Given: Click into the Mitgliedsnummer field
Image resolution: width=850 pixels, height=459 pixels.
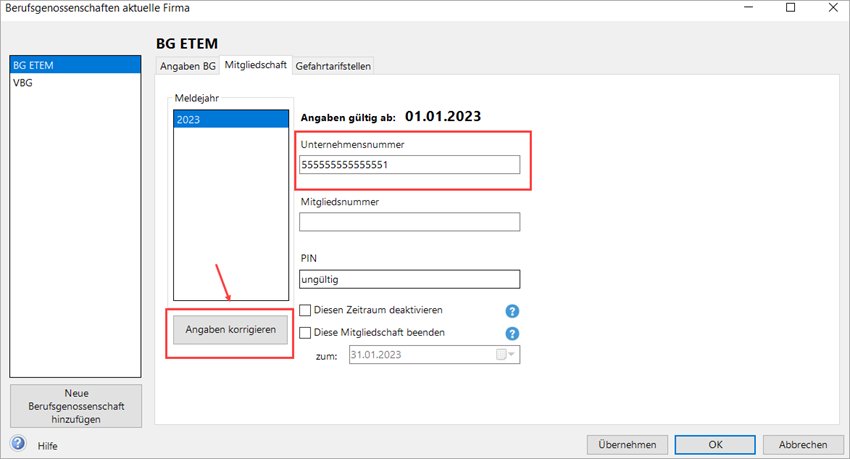Looking at the screenshot, I should pyautogui.click(x=409, y=222).
